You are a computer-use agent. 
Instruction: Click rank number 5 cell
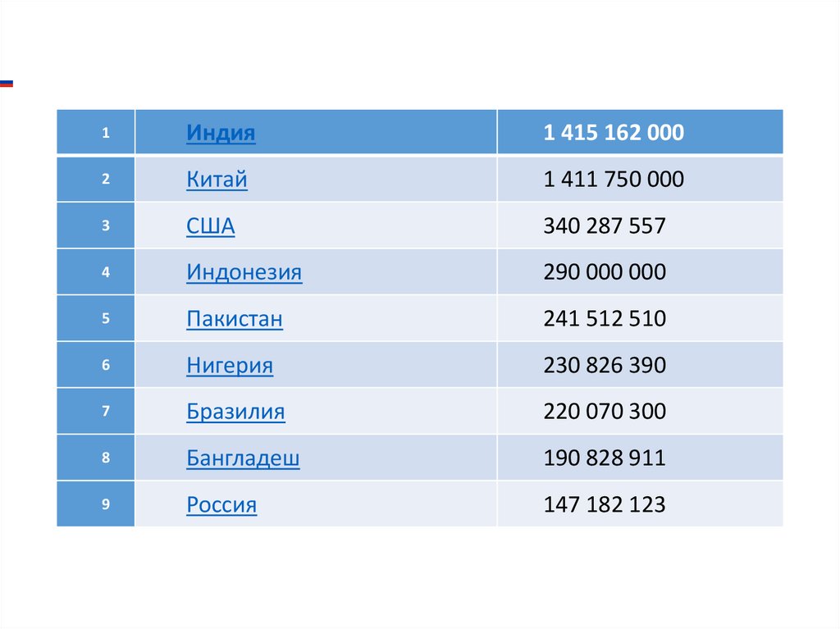coord(106,319)
